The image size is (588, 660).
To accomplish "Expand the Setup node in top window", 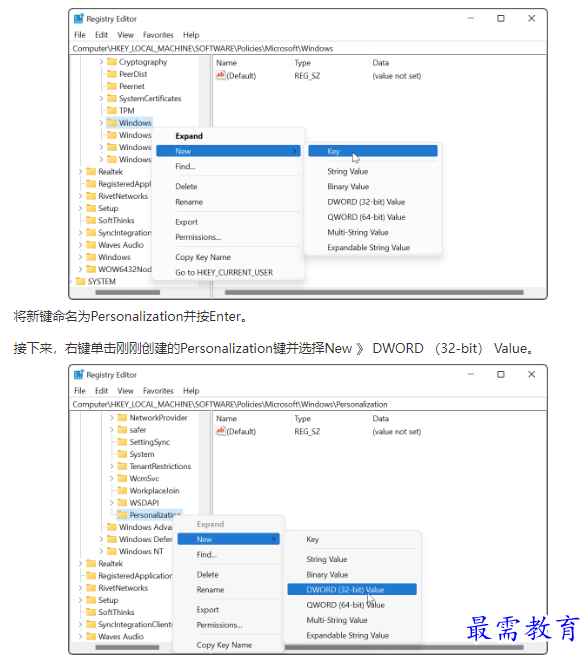I will click(80, 208).
